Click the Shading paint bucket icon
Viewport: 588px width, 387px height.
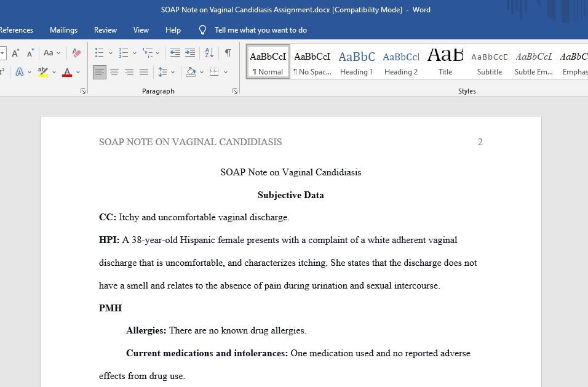click(x=191, y=72)
